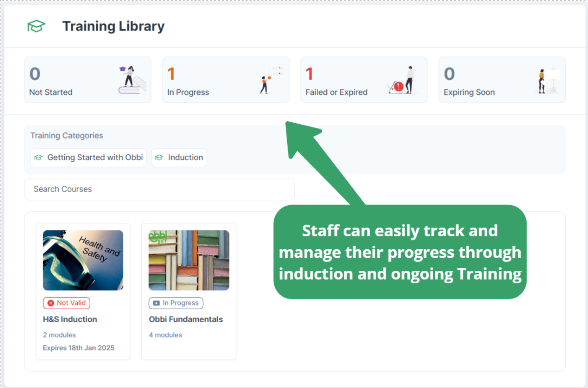This screenshot has height=388, width=588.
Task: Click the '2 modules' text
Action: point(59,335)
